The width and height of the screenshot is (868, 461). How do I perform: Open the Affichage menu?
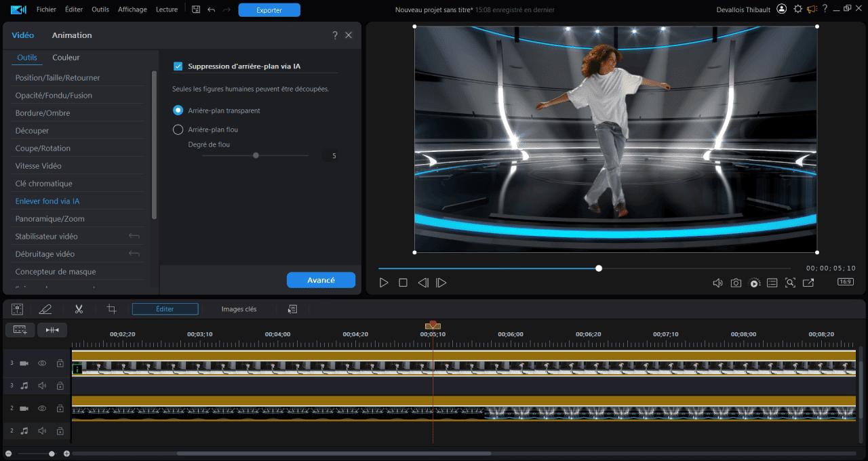pyautogui.click(x=132, y=9)
